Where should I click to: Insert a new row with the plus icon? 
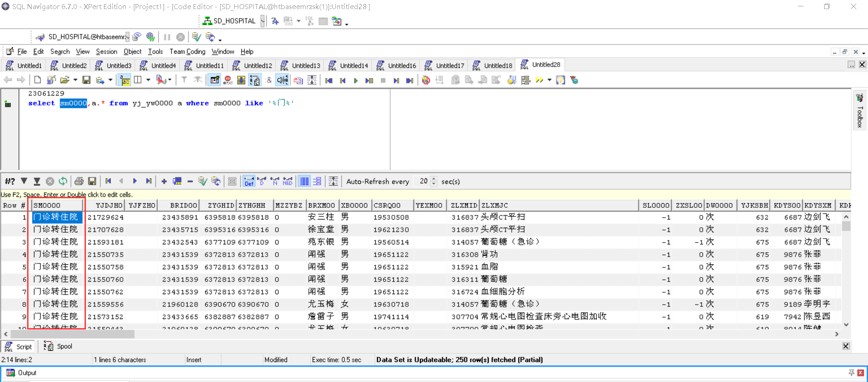164,181
